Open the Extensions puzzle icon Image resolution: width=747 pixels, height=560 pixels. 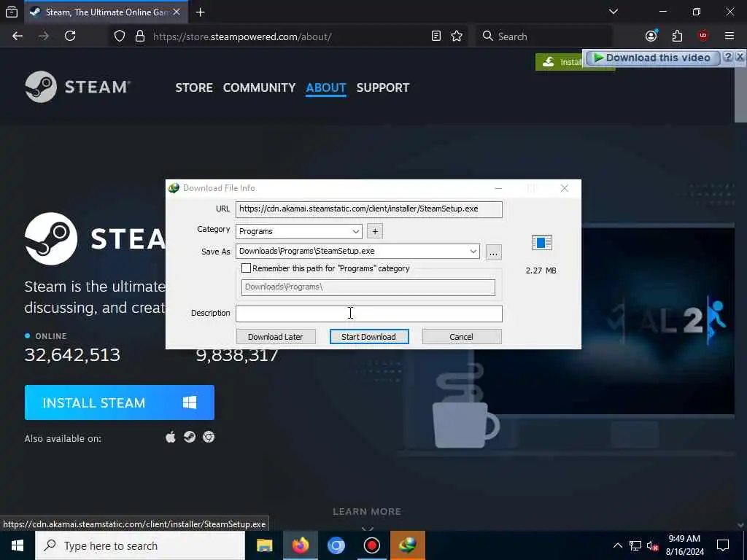click(677, 36)
